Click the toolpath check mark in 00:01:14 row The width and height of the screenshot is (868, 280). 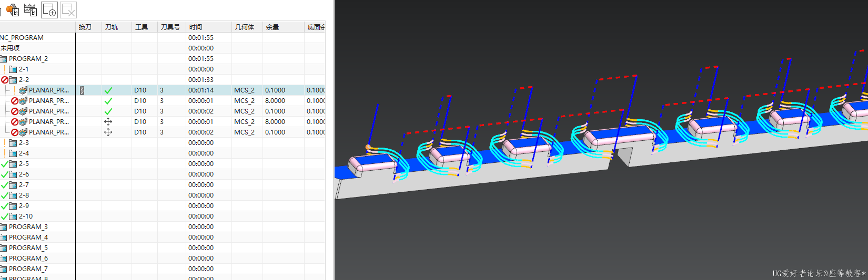coord(108,90)
